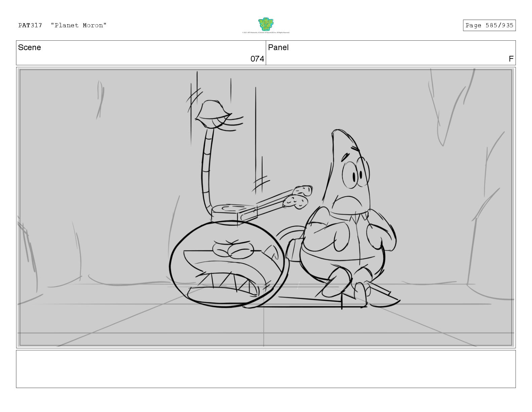This screenshot has height=412, width=532.
Task: Click the episode code 'PAT317'
Action: tap(30, 25)
